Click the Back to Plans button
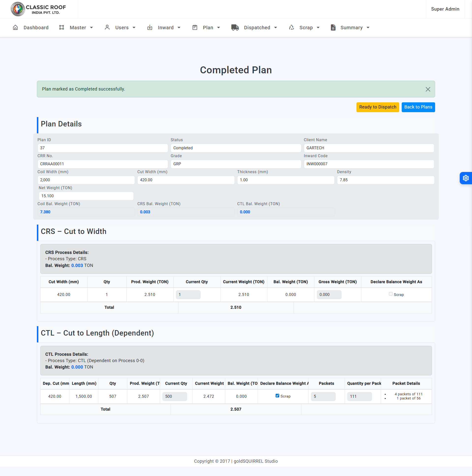Viewport: 472px width, 476px height. click(418, 107)
